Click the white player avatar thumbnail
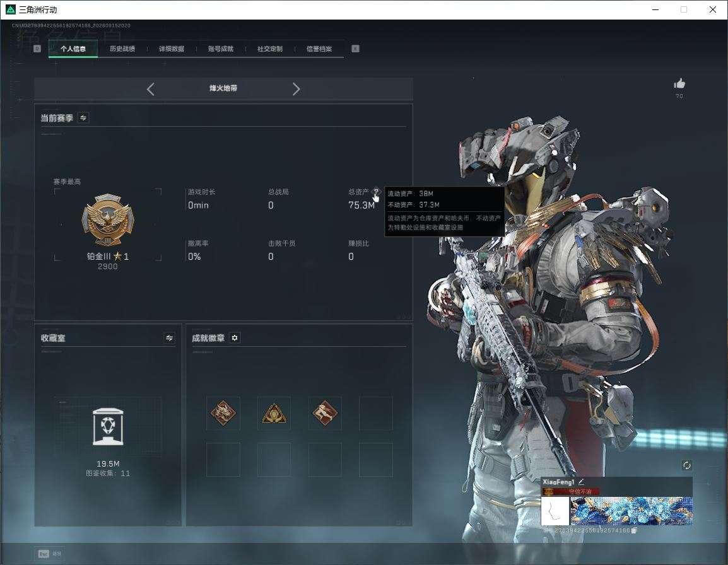This screenshot has height=565, width=728. [555, 511]
